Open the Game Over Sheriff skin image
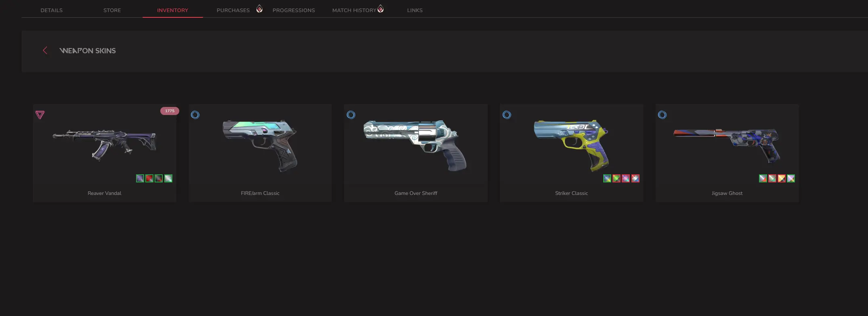 tap(416, 145)
